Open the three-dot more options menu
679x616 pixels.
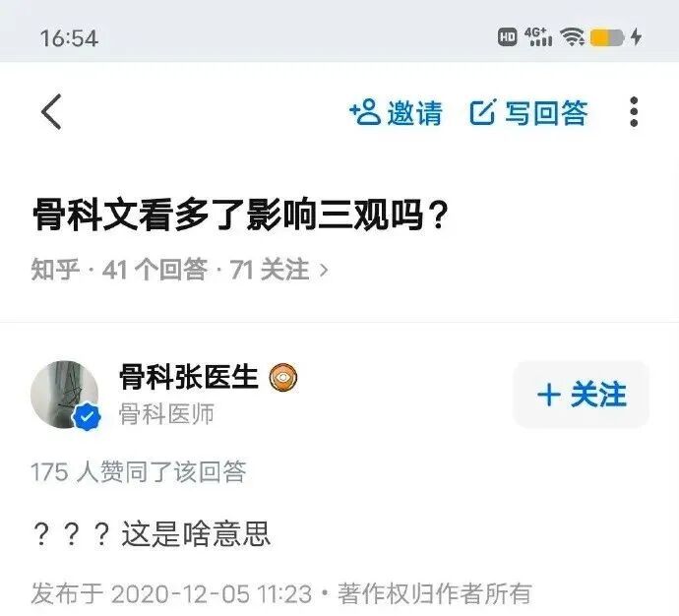click(634, 111)
